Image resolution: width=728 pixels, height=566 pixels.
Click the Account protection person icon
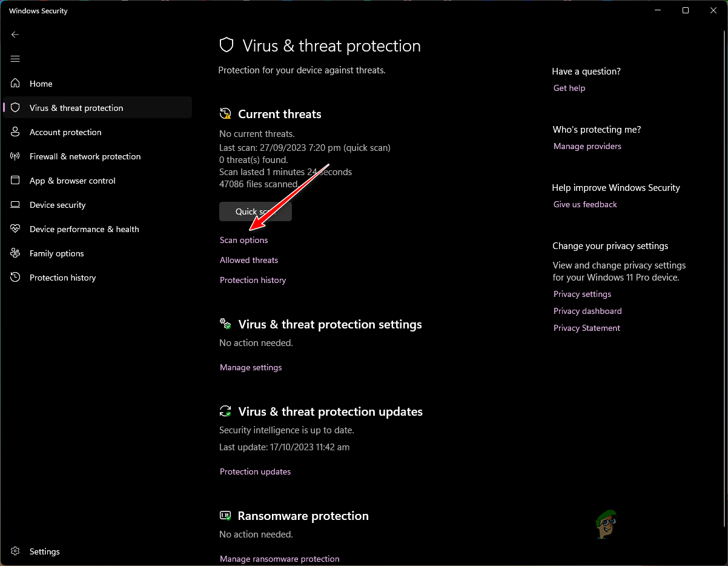16,132
